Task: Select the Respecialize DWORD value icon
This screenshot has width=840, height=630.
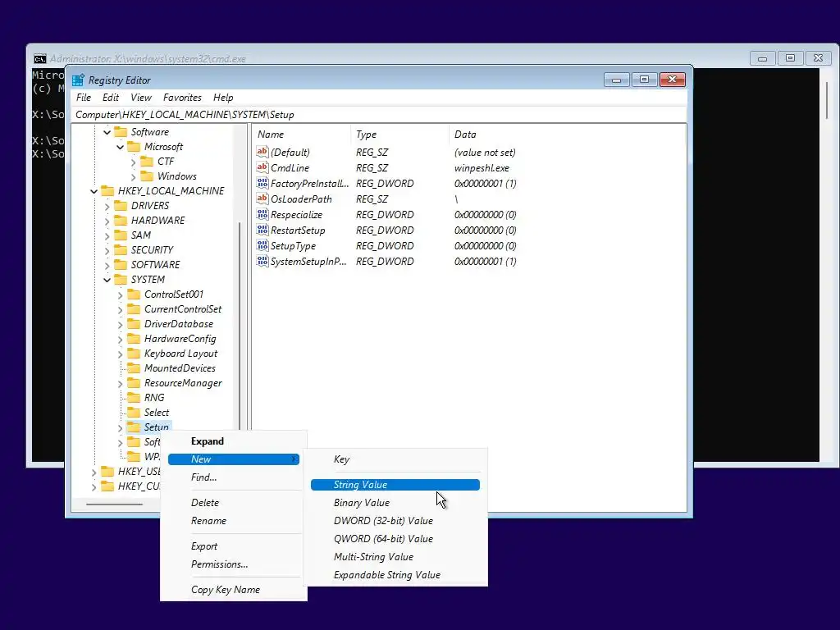Action: [x=262, y=214]
